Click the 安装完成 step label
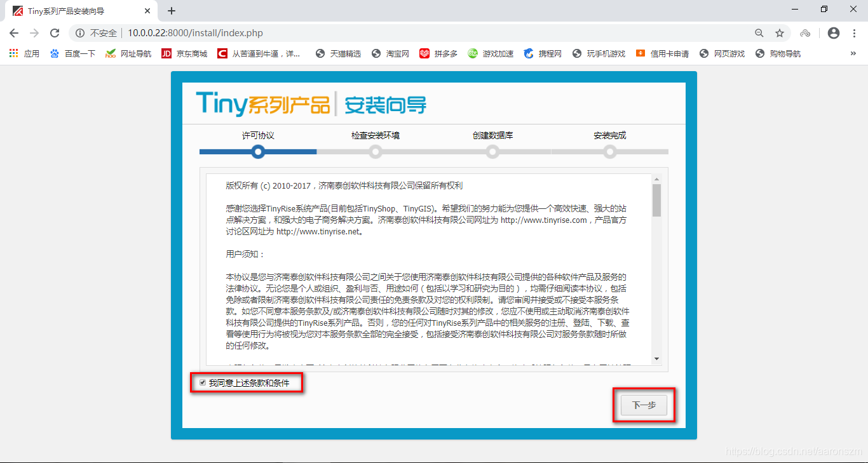The image size is (868, 463). 610,135
